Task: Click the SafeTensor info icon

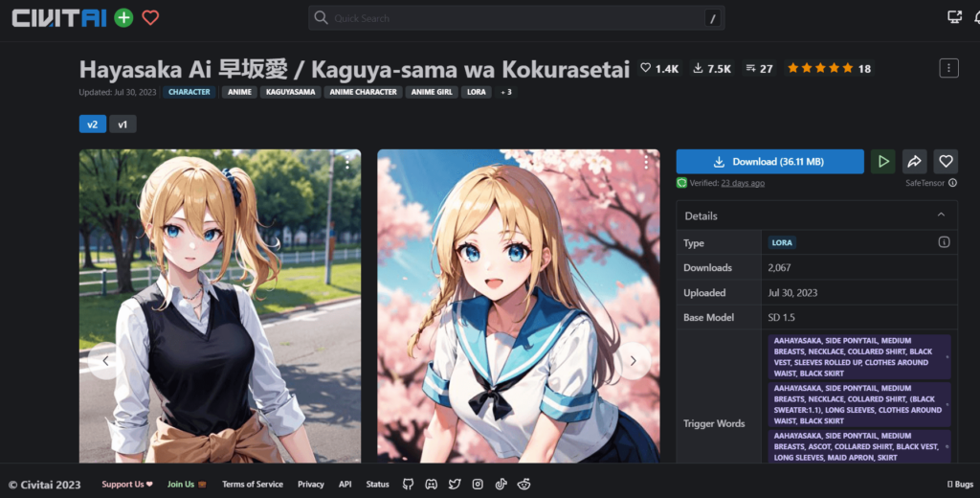Action: coord(926,183)
